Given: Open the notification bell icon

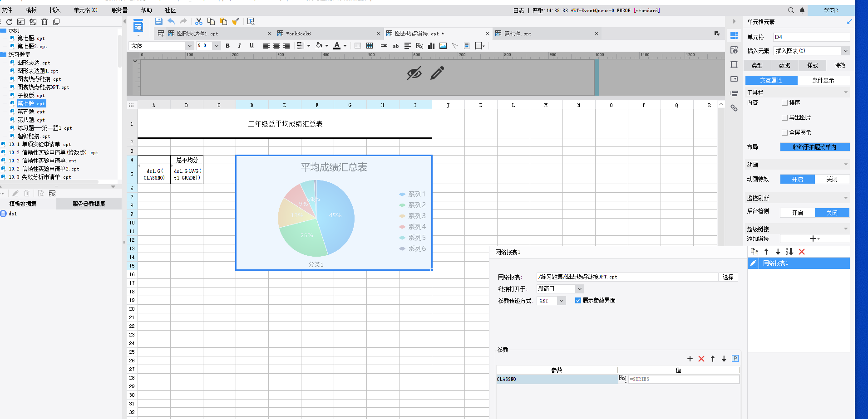Looking at the screenshot, I should (x=802, y=10).
